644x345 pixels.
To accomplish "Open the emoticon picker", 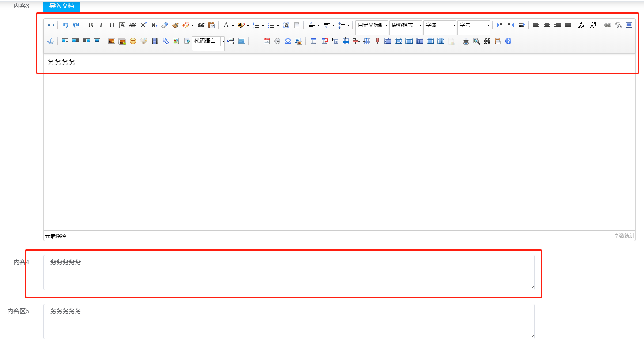I will (133, 41).
